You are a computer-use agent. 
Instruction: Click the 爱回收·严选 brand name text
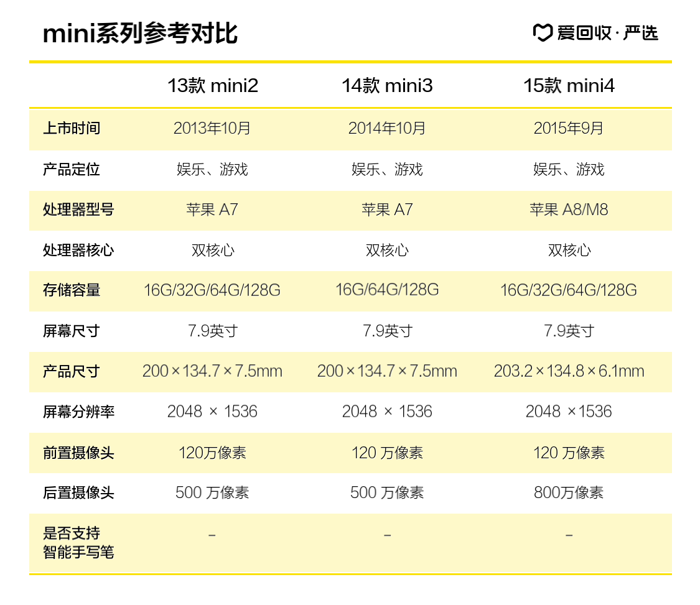tap(607, 33)
